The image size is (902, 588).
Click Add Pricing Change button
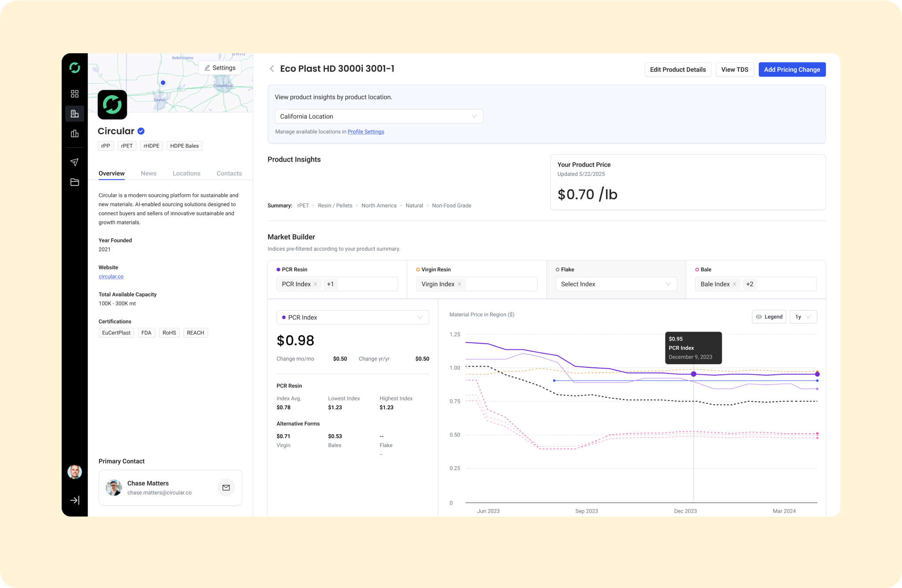[x=792, y=70]
